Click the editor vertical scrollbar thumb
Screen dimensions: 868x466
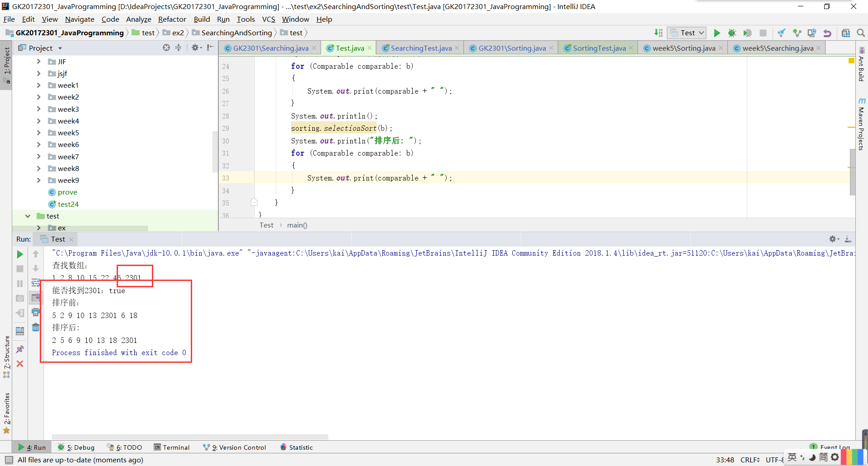point(852,172)
